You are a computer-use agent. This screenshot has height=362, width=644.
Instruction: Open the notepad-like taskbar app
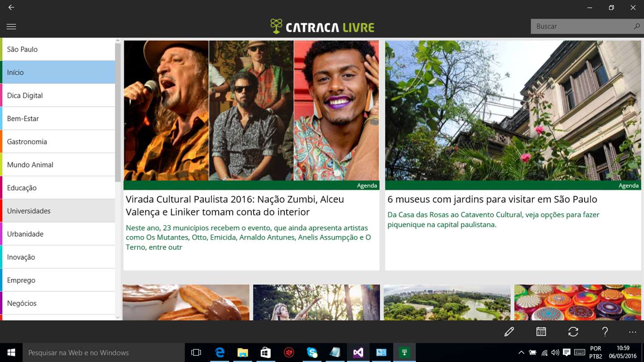[x=335, y=353]
